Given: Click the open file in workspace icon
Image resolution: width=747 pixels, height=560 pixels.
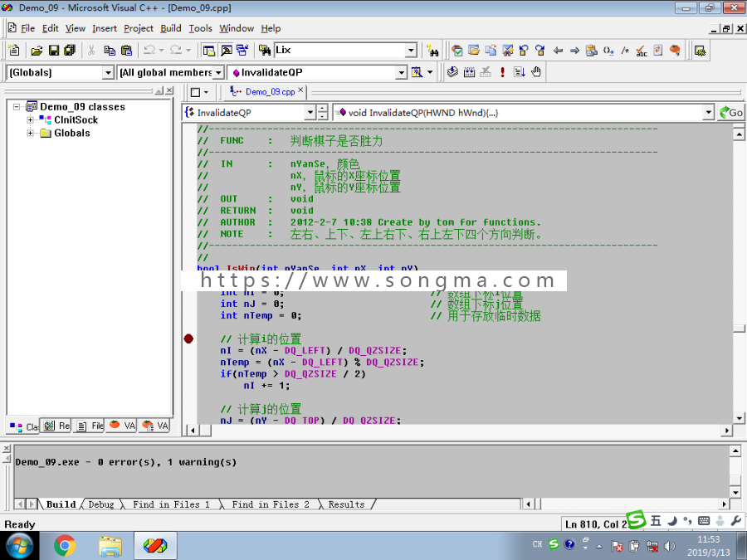Looking at the screenshot, I should click(x=474, y=50).
